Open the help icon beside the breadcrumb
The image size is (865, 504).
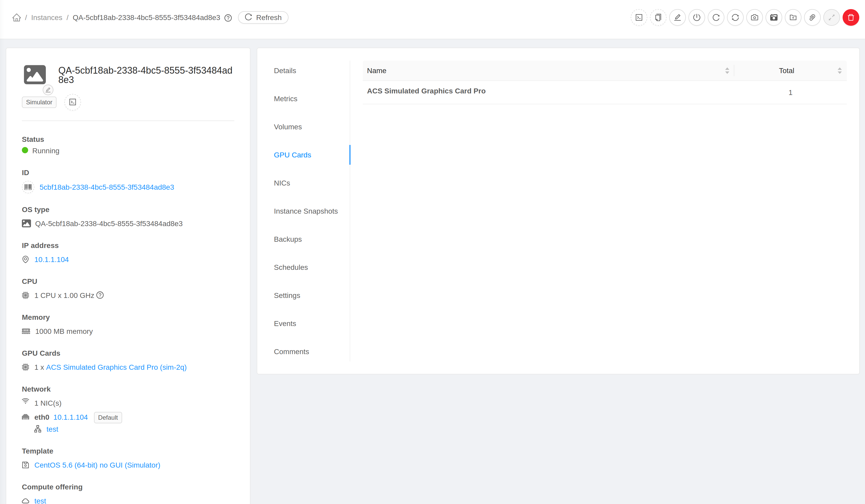point(228,18)
